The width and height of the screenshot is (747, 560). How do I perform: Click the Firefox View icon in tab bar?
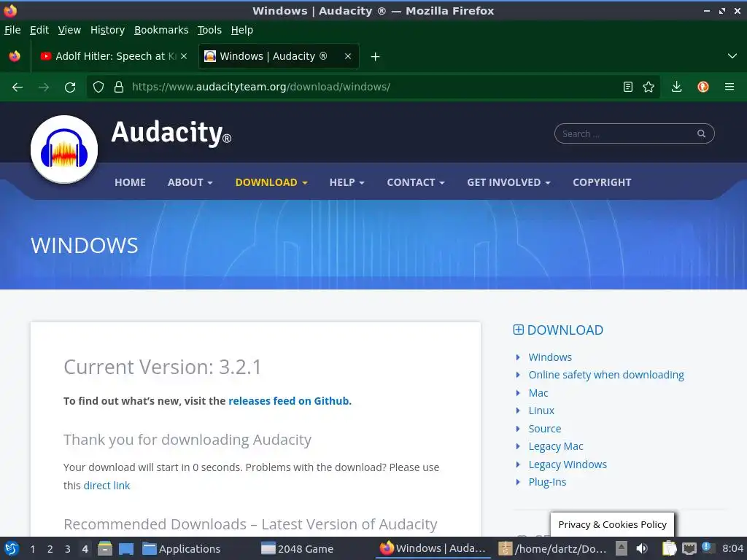tap(15, 56)
